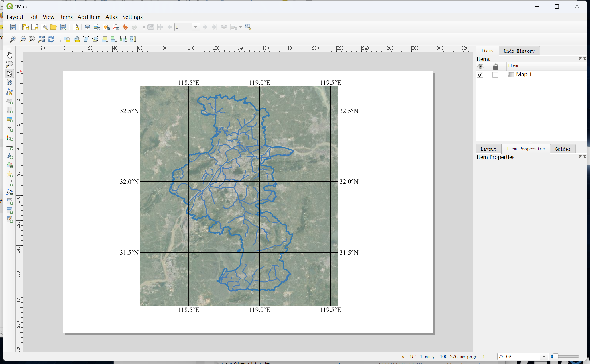Click the Refresh view icon
Image resolution: width=590 pixels, height=364 pixels.
[51, 39]
